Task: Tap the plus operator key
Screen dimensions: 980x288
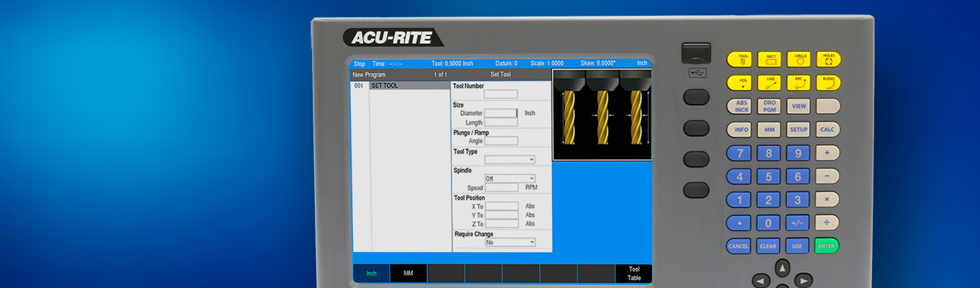Action: point(827,153)
